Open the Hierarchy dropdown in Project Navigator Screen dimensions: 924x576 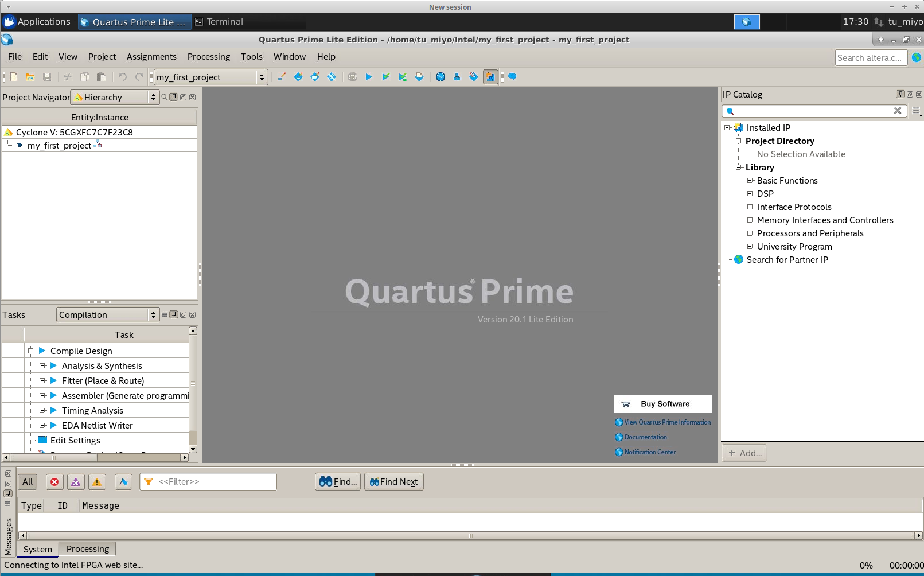point(115,98)
